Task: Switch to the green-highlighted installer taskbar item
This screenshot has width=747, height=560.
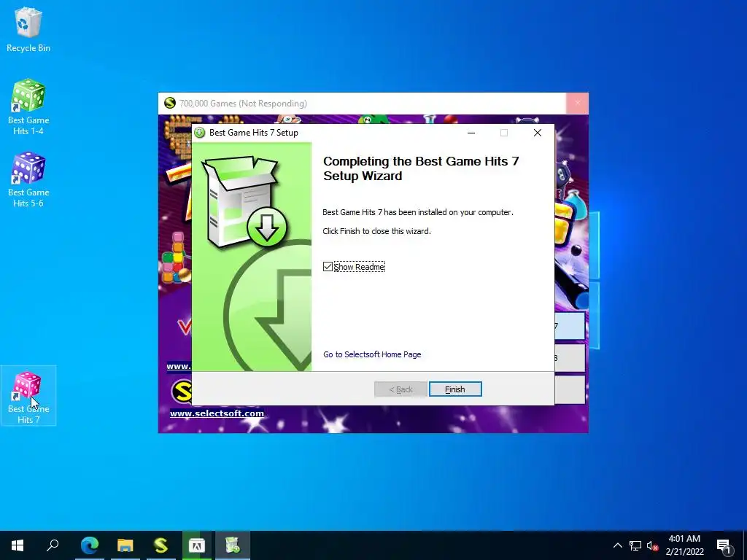Action: click(197, 545)
